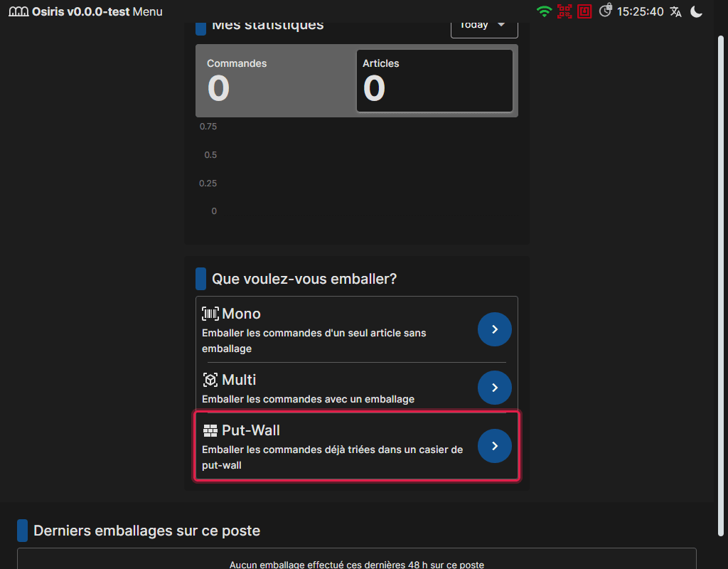Open Put-Wall packing with arrow button
This screenshot has width=728, height=569.
495,446
